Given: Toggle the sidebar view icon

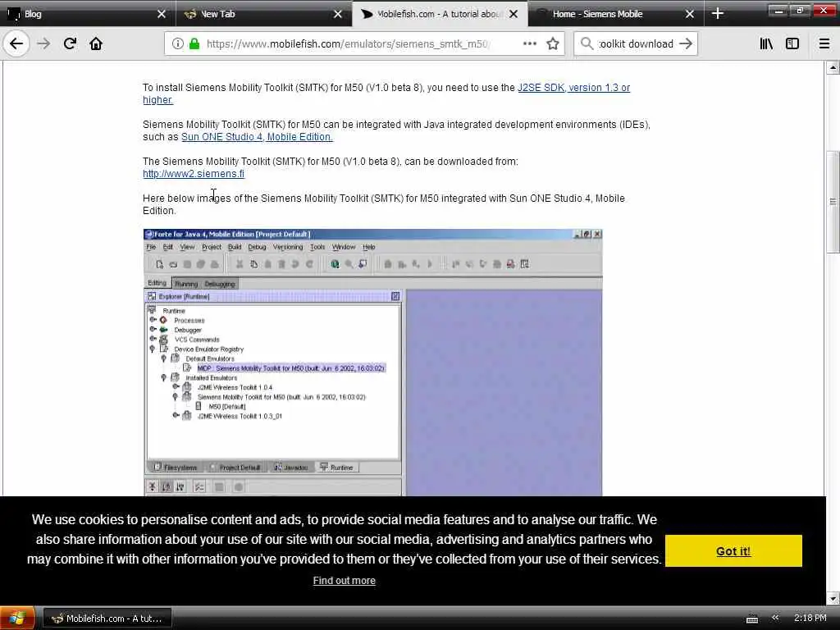Looking at the screenshot, I should tap(792, 44).
